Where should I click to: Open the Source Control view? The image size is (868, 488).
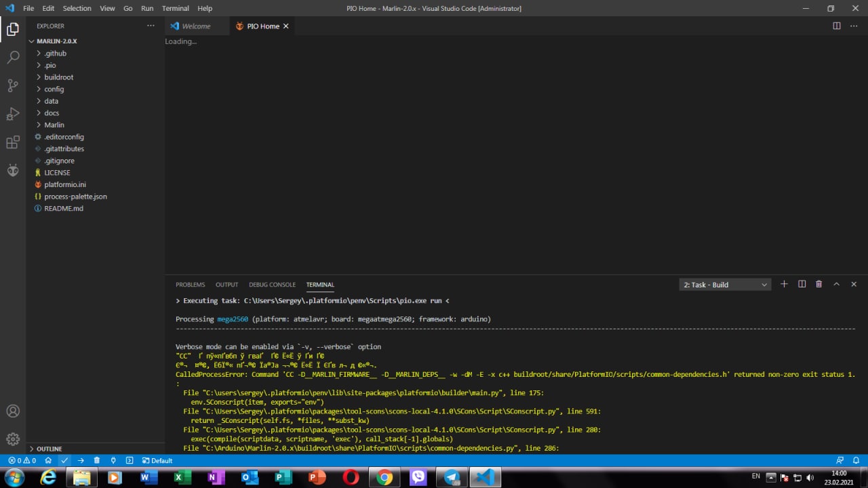[13, 85]
